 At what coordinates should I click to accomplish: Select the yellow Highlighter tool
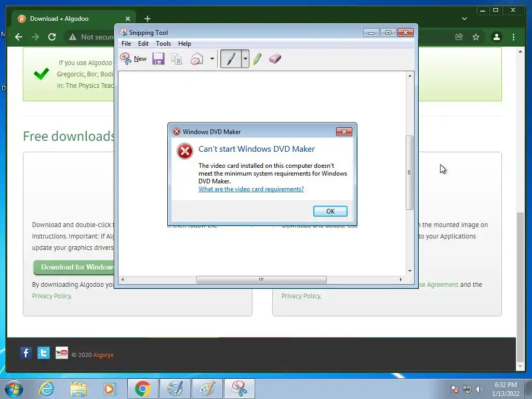click(258, 59)
